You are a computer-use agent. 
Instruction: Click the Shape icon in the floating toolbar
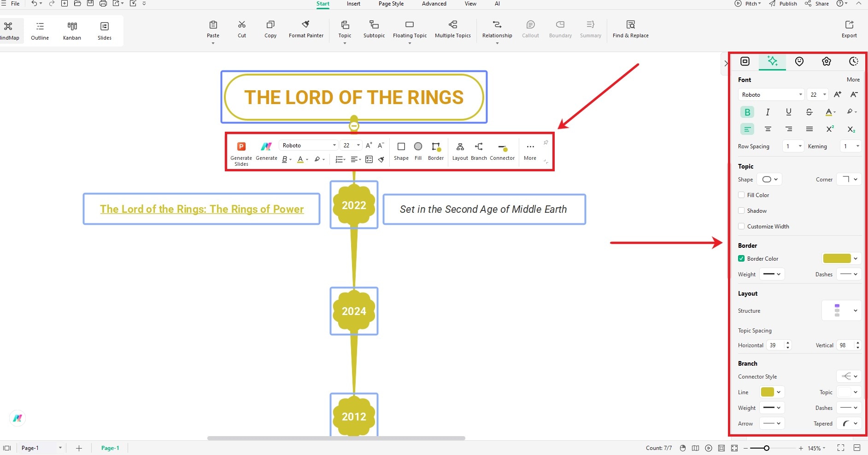coord(401,146)
